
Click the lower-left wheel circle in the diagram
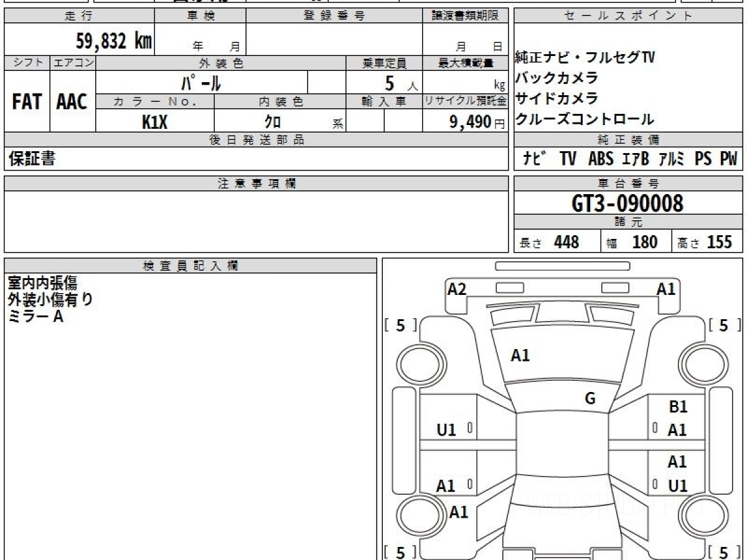pyautogui.click(x=416, y=515)
